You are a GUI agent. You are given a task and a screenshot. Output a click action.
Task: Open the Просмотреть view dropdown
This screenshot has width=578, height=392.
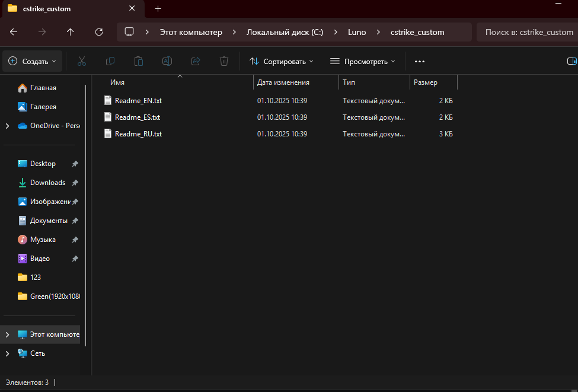(x=362, y=61)
